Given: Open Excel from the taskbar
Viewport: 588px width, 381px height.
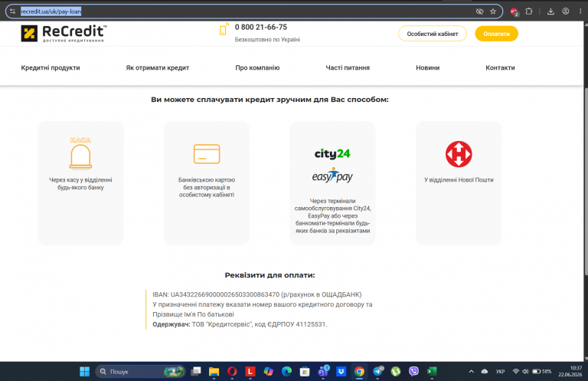Looking at the screenshot, I should pos(432,371).
